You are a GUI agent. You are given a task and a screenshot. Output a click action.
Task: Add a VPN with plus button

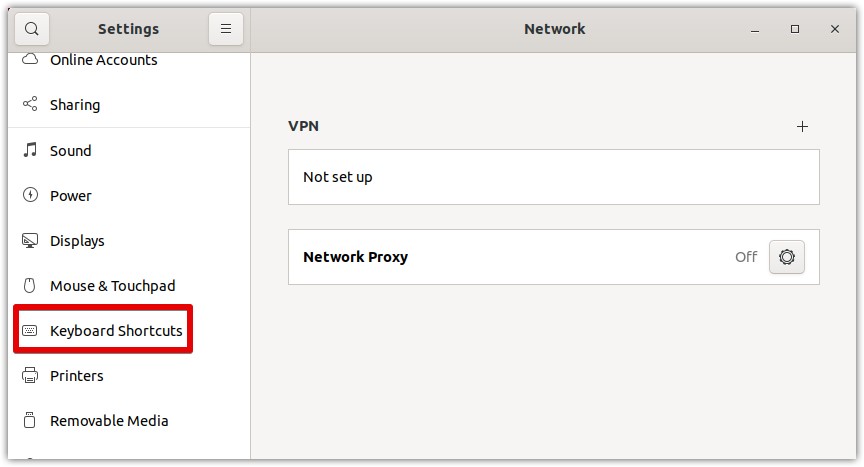(x=802, y=127)
